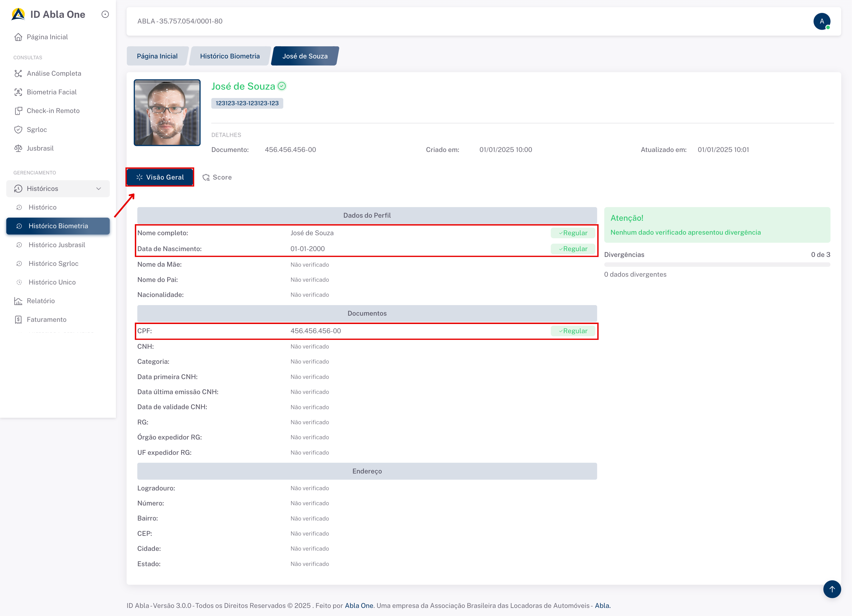Switch to the Histórico Biometria tab
Screen dimensions: 852x616
click(230, 56)
